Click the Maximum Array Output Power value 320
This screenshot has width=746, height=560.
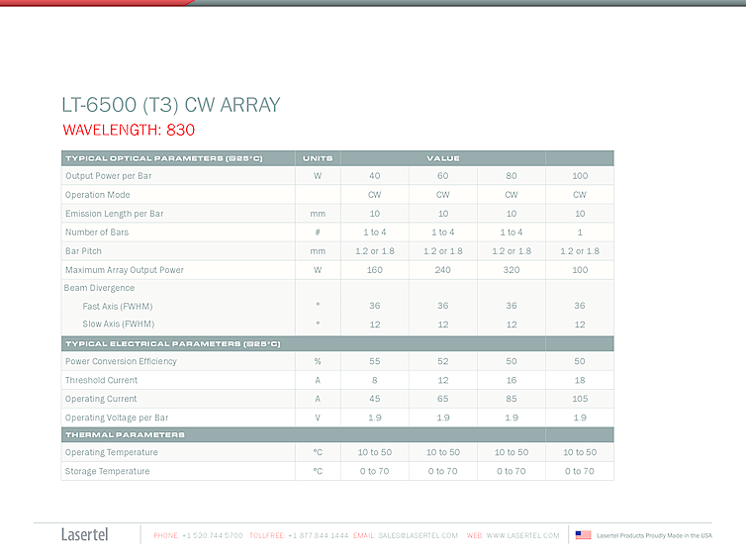tap(511, 270)
